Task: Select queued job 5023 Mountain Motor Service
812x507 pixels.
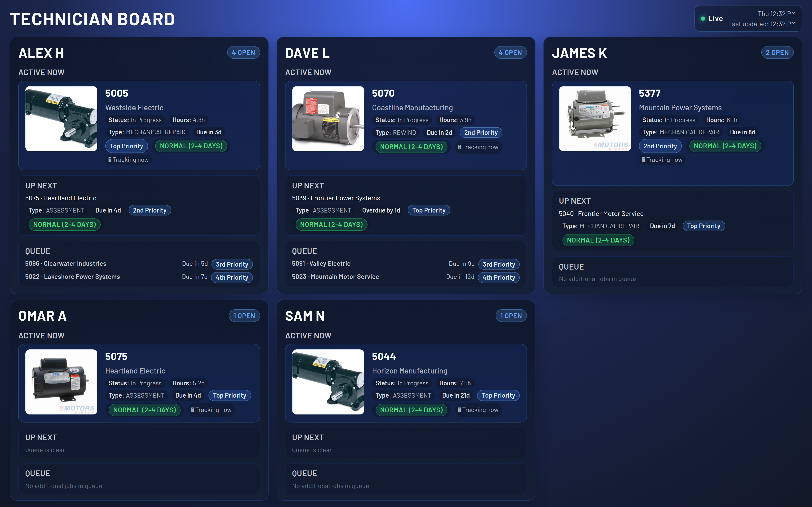Action: point(335,277)
